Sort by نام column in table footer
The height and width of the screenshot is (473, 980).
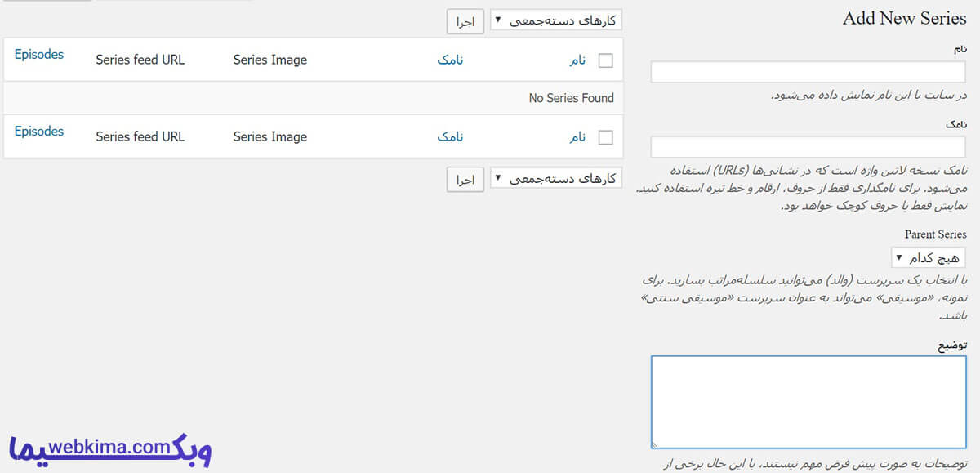coord(577,136)
